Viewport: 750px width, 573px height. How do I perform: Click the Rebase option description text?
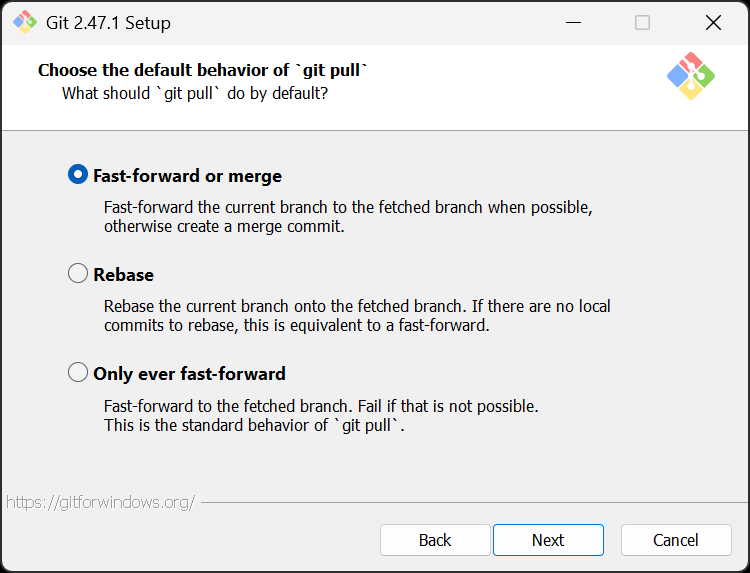click(357, 316)
